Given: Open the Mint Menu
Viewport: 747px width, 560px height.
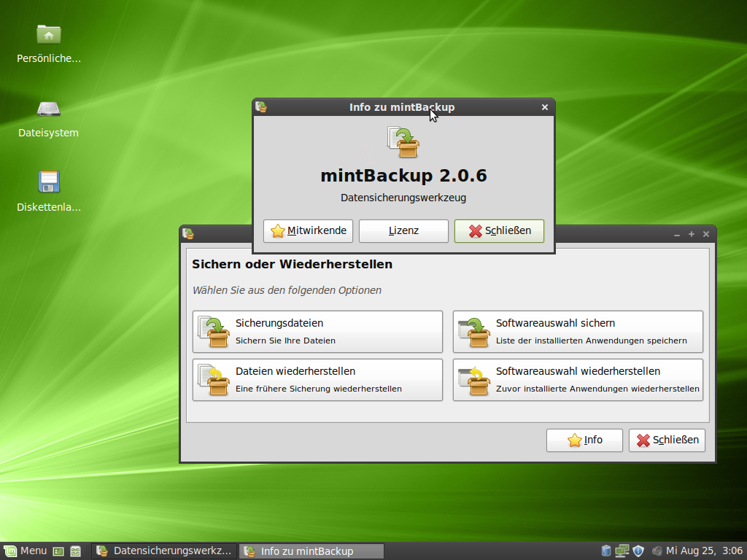Looking at the screenshot, I should (26, 551).
